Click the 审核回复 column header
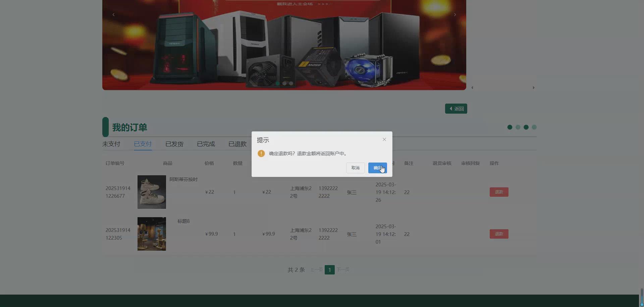The image size is (644, 307). coord(471,163)
